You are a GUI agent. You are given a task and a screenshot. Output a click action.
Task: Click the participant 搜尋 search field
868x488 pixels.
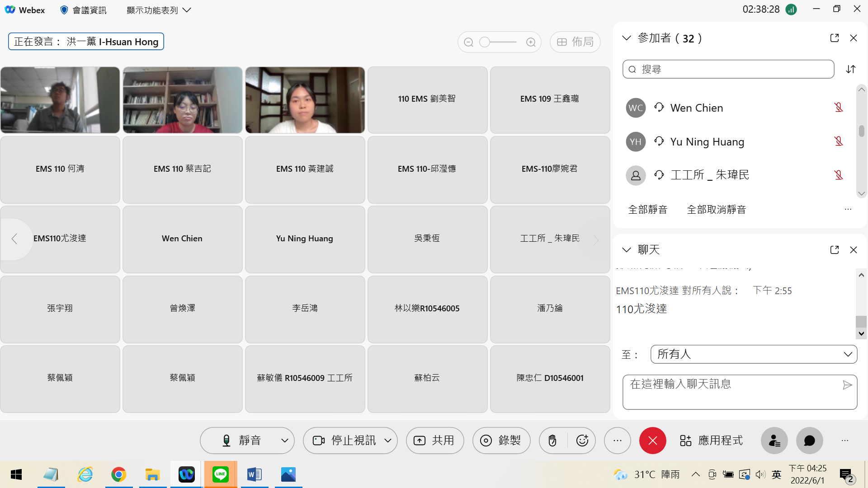(x=728, y=69)
